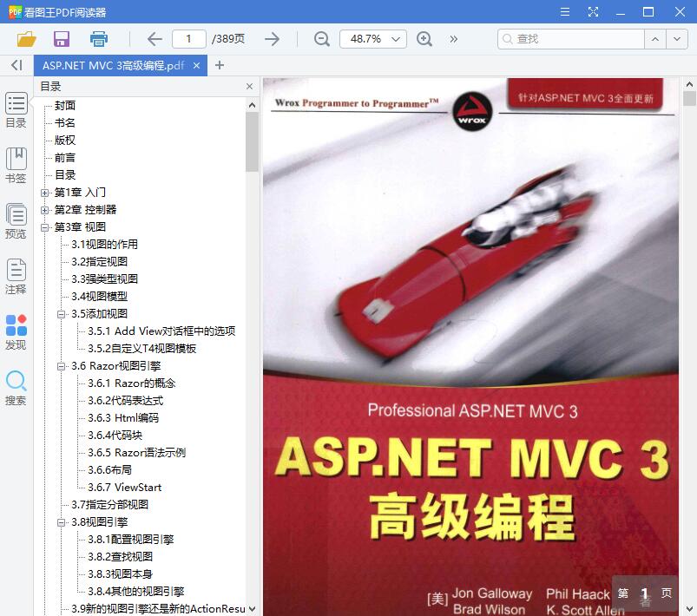The image size is (697, 616).
Task: Select 前言 in outline
Action: pos(65,157)
